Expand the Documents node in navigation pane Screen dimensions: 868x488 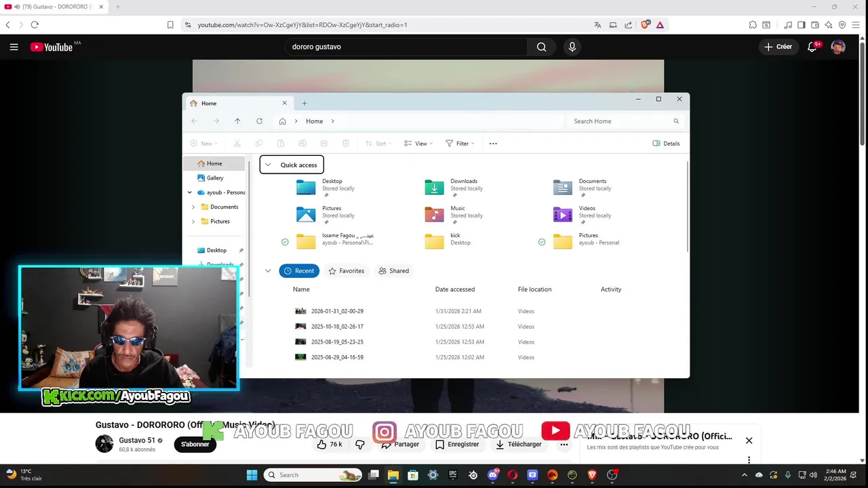click(x=193, y=207)
